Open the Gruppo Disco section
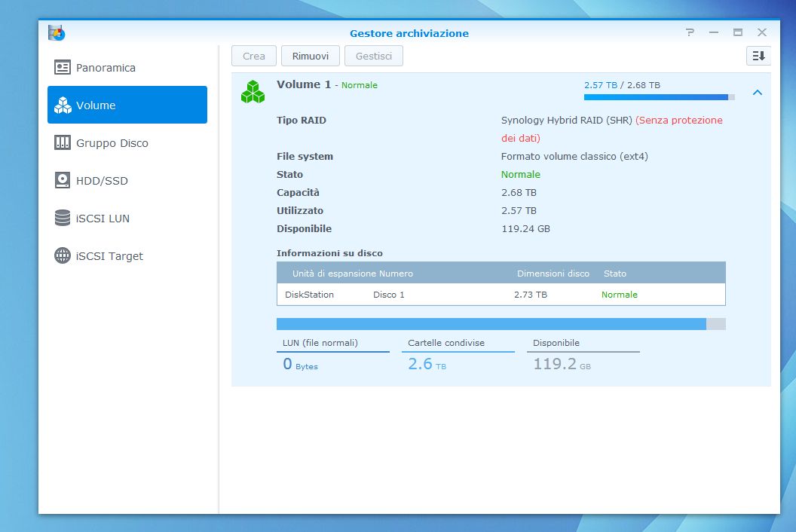796x532 pixels. [127, 142]
